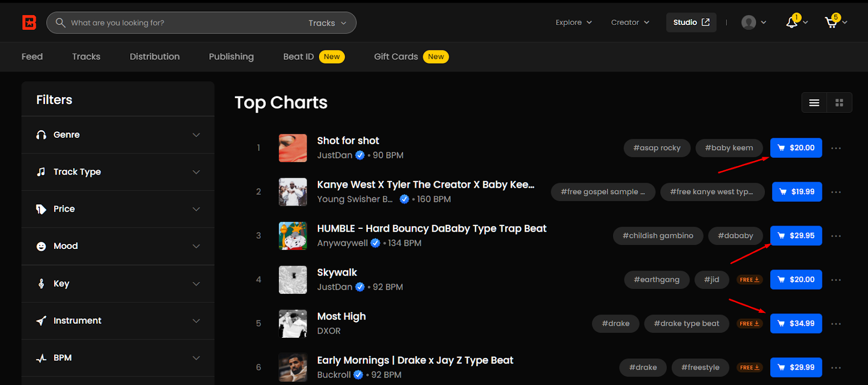Screen dimensions: 868x385
Task: Click the BPM waveform icon
Action: coord(41,358)
